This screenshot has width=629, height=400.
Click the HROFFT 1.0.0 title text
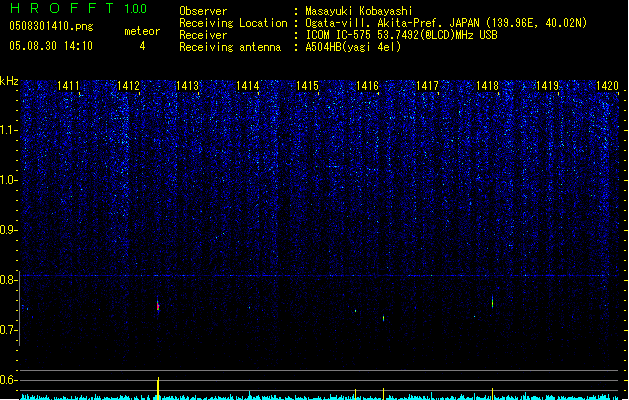(x=78, y=8)
